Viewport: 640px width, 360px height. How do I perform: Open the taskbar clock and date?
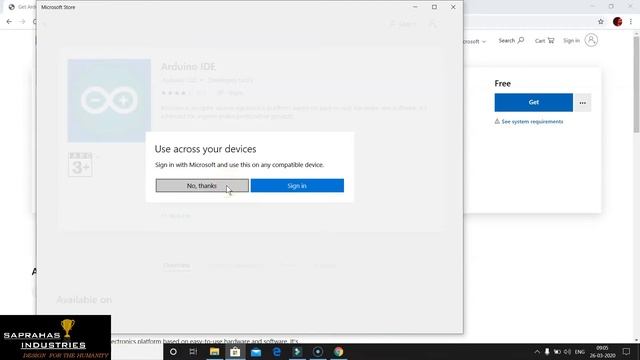(x=602, y=352)
